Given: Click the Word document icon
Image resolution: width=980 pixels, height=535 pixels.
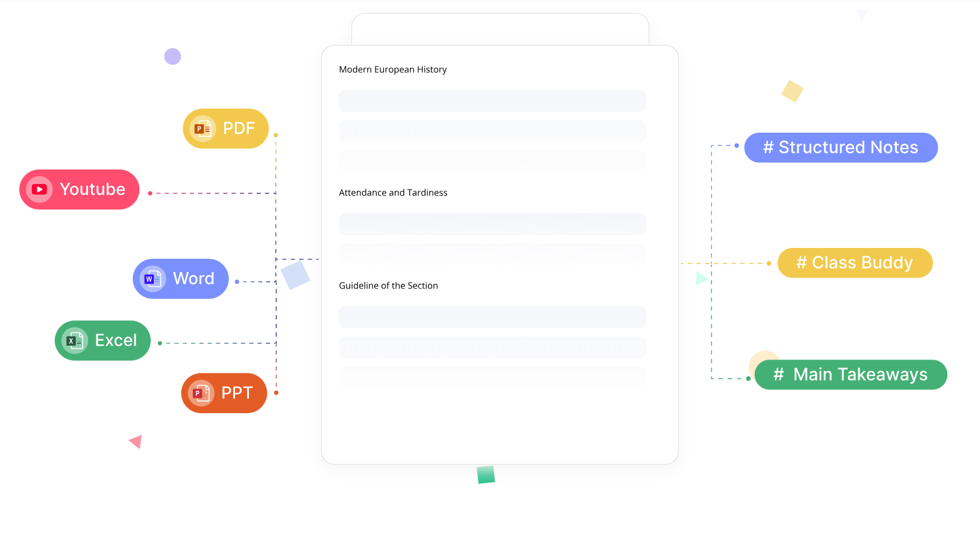Looking at the screenshot, I should pyautogui.click(x=152, y=279).
